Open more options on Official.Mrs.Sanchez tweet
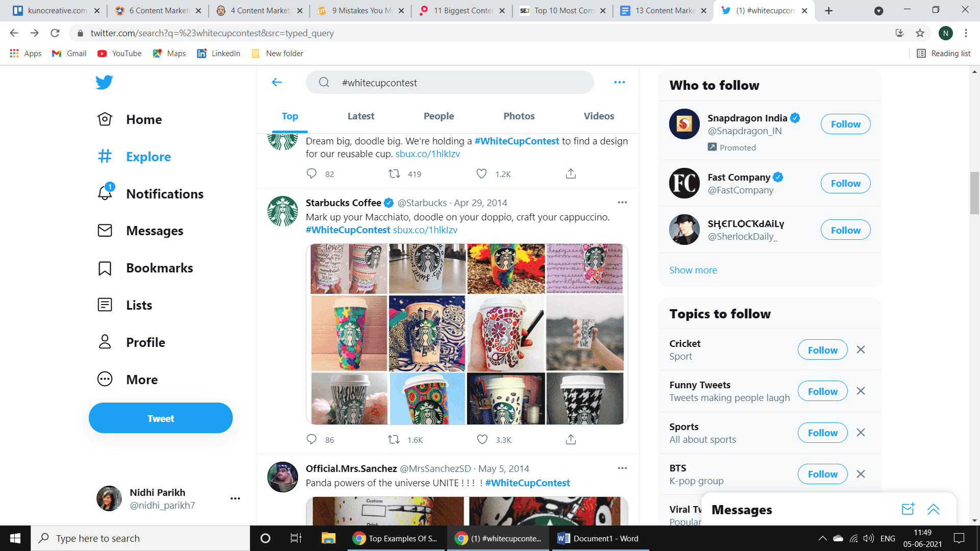 (622, 468)
